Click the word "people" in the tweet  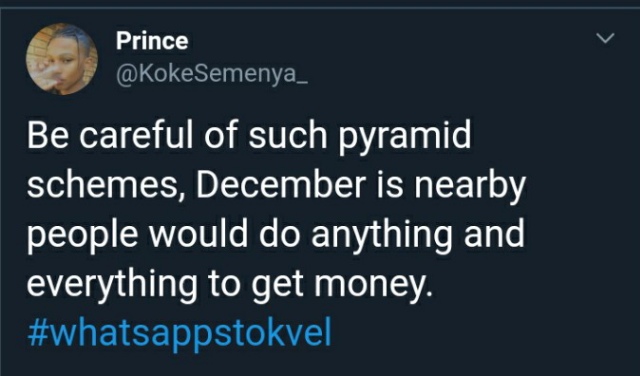click(x=82, y=236)
